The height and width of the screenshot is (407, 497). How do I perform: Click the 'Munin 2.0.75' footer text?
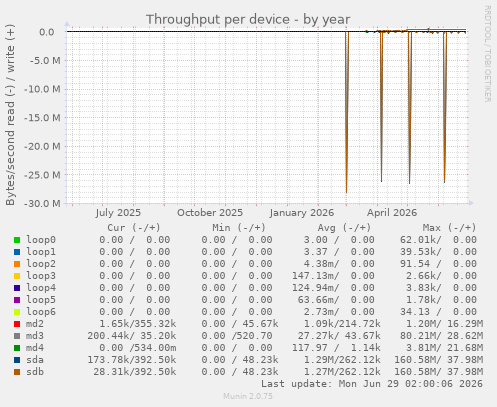(x=248, y=396)
